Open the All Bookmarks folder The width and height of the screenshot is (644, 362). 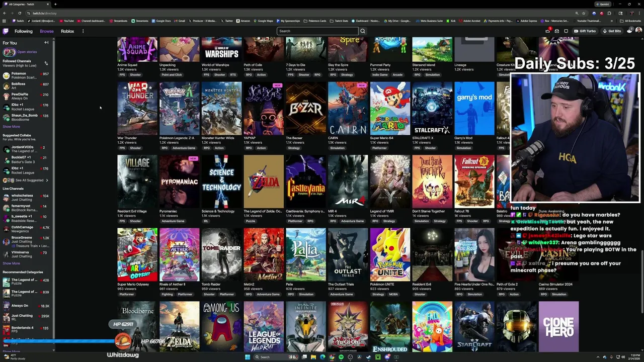click(630, 21)
